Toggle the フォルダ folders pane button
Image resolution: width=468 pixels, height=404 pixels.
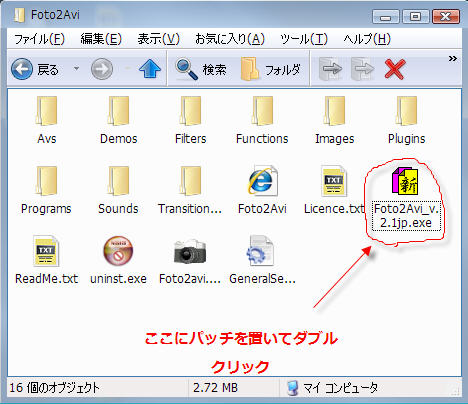pos(270,69)
